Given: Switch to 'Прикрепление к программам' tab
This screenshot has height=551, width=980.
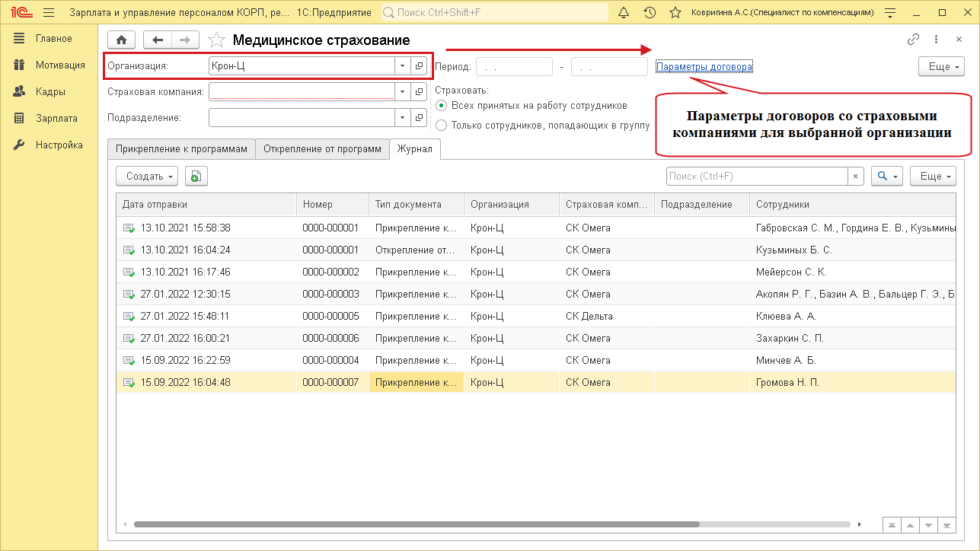Looking at the screenshot, I should click(x=181, y=149).
